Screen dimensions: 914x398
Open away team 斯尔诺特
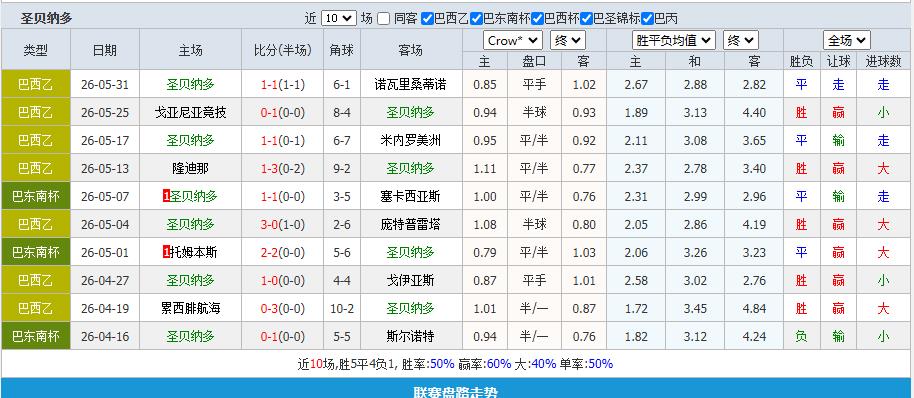(x=411, y=337)
